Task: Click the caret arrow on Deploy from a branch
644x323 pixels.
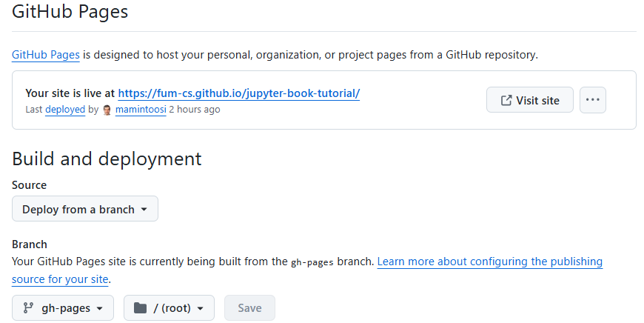Action: coord(144,210)
